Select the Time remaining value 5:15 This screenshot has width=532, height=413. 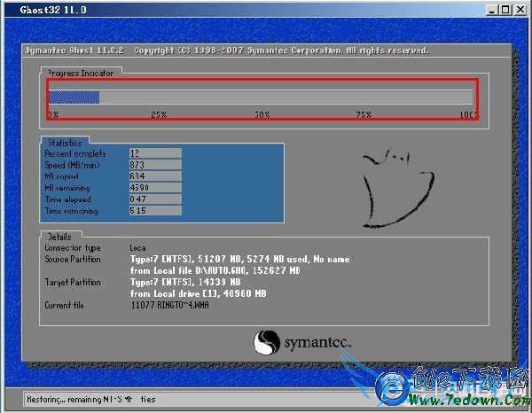click(155, 211)
